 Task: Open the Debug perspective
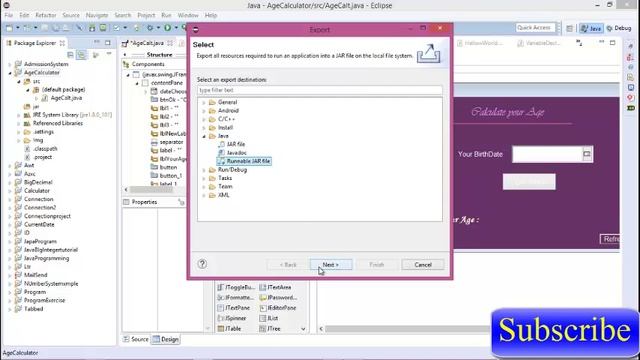pyautogui.click(x=619, y=28)
